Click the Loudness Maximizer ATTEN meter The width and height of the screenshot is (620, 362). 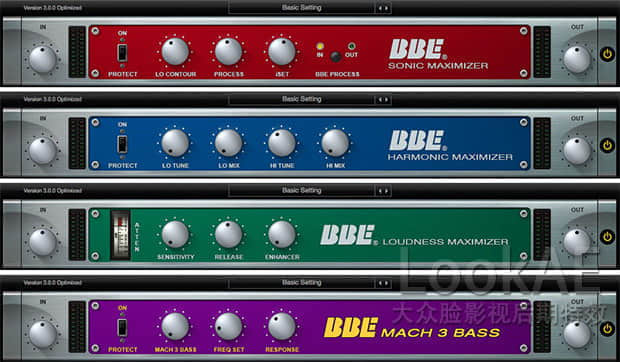[x=121, y=235]
